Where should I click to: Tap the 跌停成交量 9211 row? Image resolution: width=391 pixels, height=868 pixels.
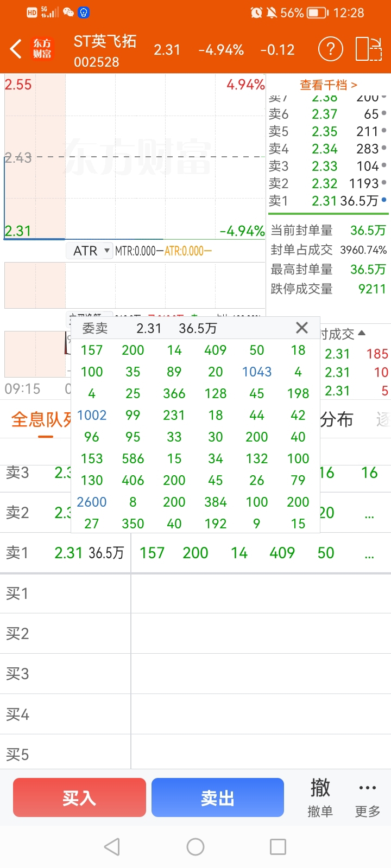(x=329, y=289)
